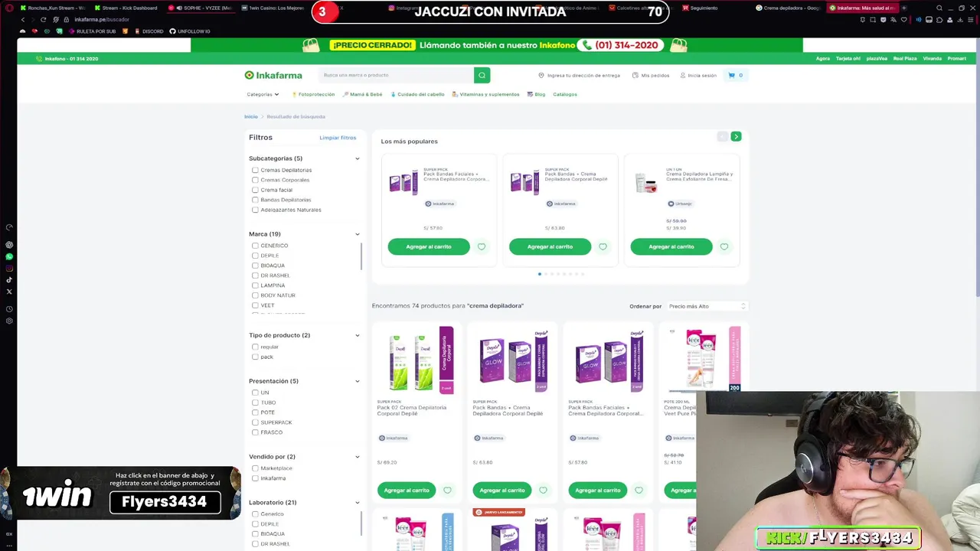Select the DEPILE brand checkbox under Marca
The width and height of the screenshot is (980, 551).
tap(255, 256)
